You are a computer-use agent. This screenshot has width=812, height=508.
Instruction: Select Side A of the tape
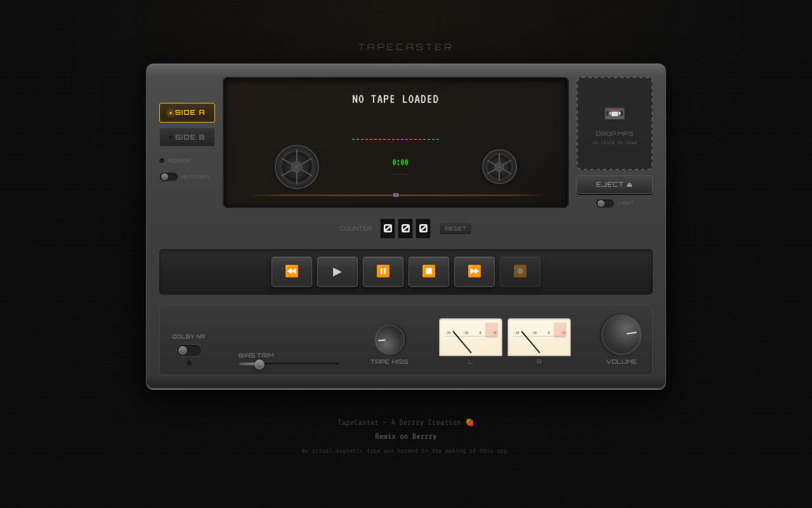187,112
